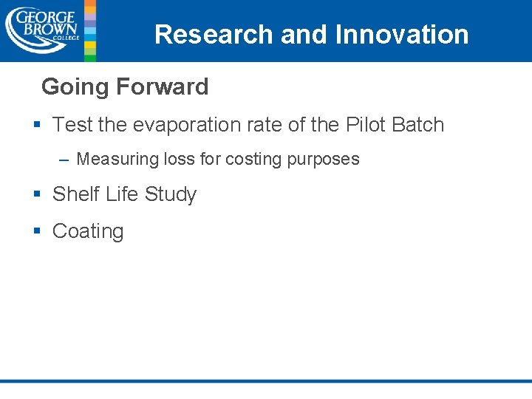
Task: Click the square bullet before 'Shelf Life Study'
Action: [37, 194]
